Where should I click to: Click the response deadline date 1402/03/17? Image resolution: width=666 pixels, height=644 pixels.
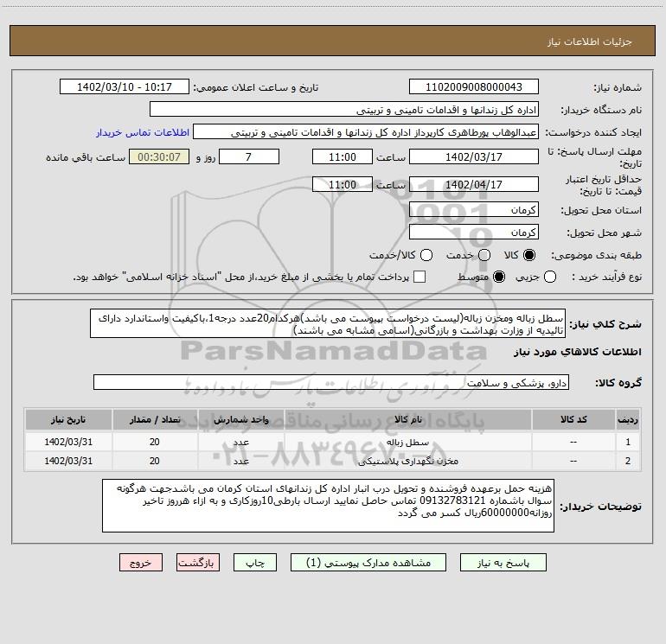[x=474, y=156]
